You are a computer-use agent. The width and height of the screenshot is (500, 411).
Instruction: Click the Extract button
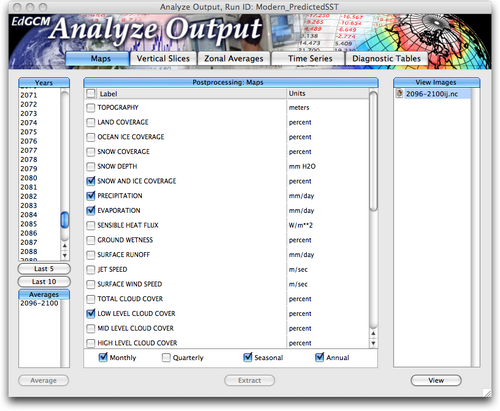[250, 380]
